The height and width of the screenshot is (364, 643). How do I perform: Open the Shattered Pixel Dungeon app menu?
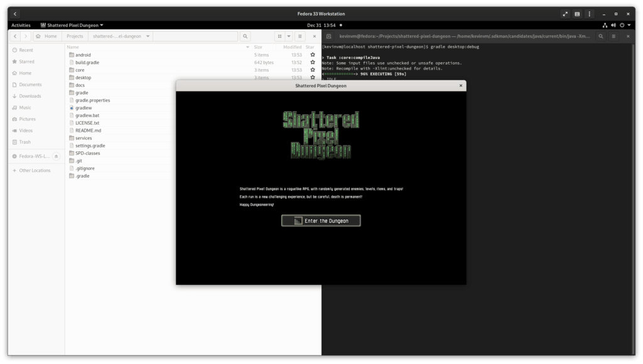pos(72,25)
